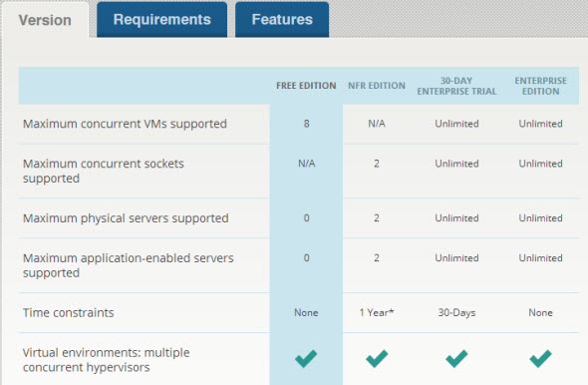Click Free Edition's '0' for application-enabled servers
This screenshot has width=588, height=385.
pyautogui.click(x=306, y=257)
